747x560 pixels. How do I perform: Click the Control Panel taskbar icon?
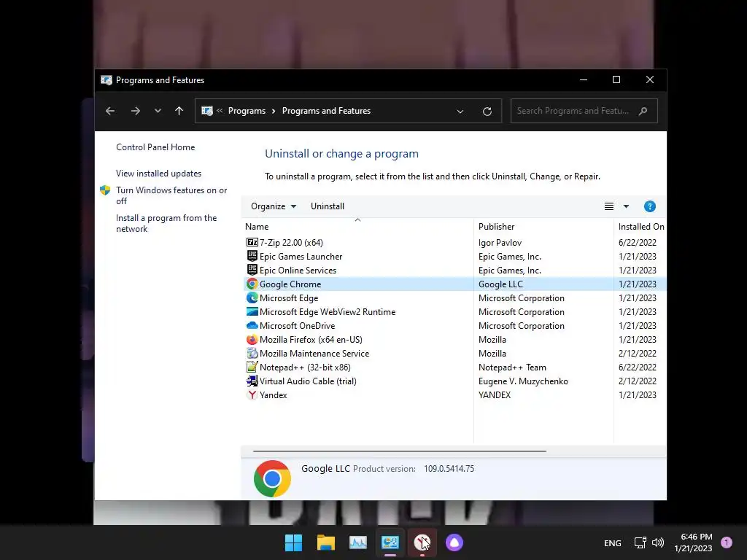point(390,542)
